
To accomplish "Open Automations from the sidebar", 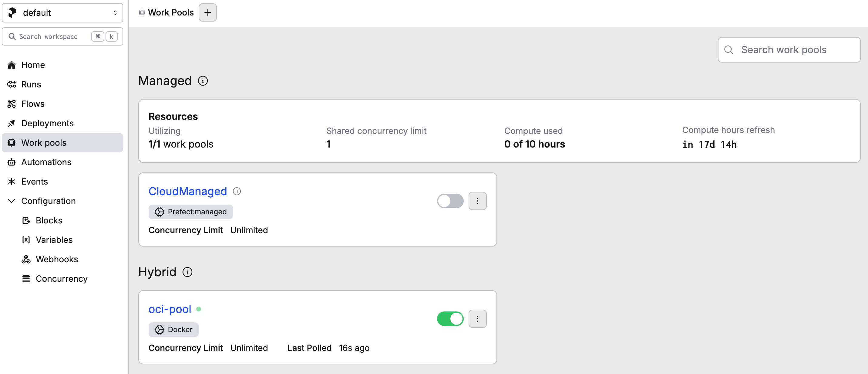I will tap(46, 162).
